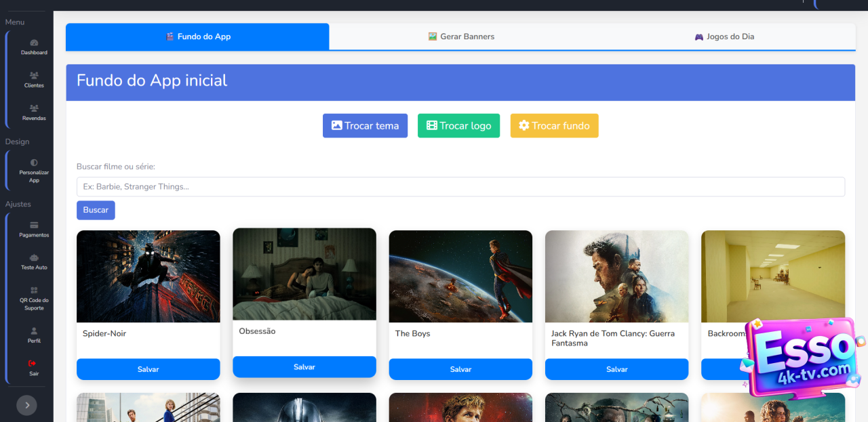Image resolution: width=868 pixels, height=422 pixels.
Task: Click the Buscar button
Action: click(x=96, y=210)
